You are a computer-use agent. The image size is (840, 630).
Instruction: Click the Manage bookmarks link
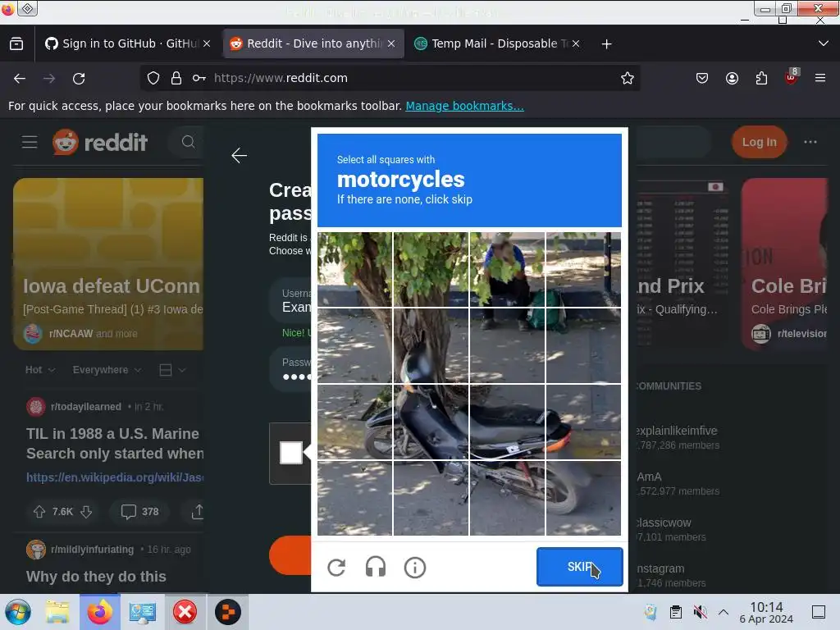click(464, 106)
